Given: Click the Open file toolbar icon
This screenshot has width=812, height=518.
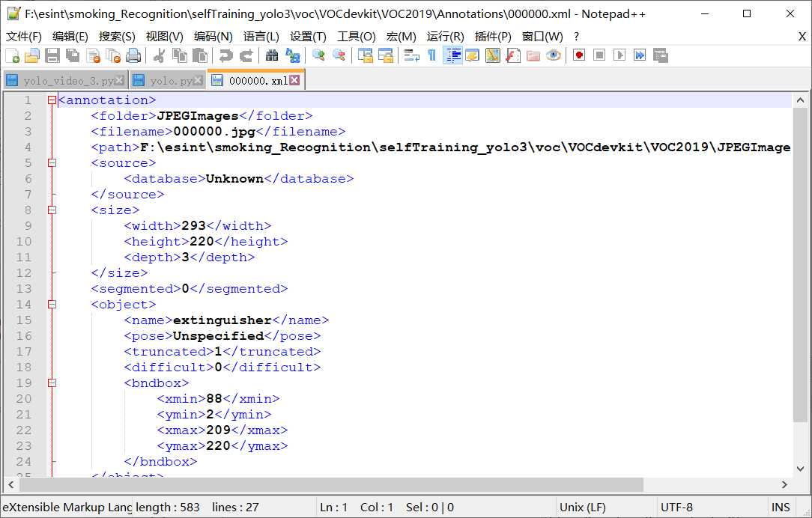Looking at the screenshot, I should point(32,55).
